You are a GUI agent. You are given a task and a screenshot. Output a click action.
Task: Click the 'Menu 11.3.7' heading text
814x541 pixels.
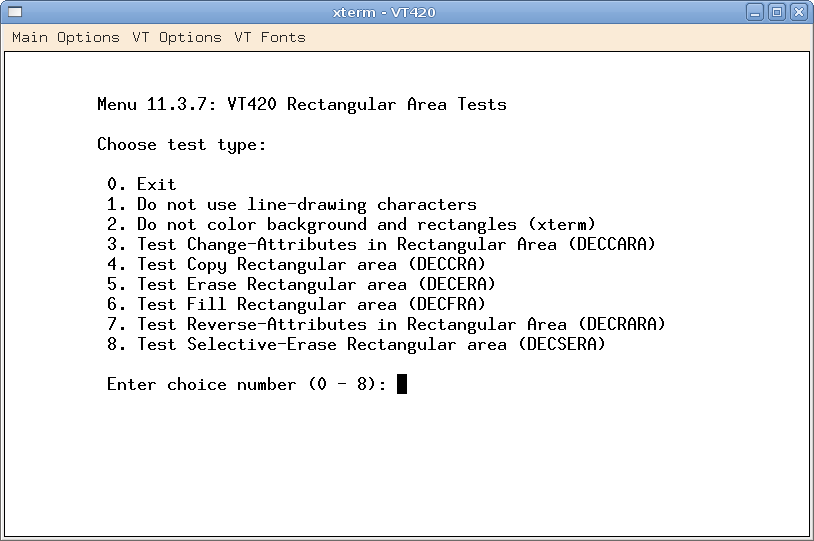click(301, 104)
